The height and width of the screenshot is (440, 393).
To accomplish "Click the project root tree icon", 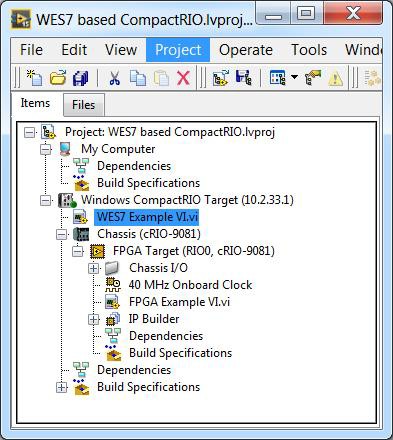I will pos(49,132).
